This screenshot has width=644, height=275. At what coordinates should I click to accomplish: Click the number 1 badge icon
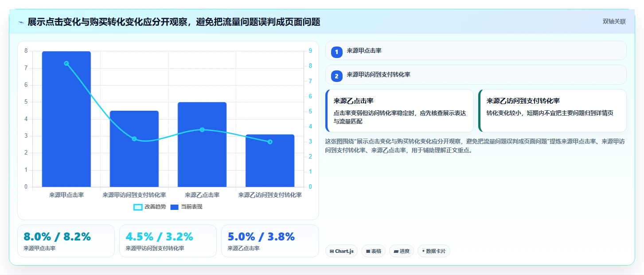point(336,52)
